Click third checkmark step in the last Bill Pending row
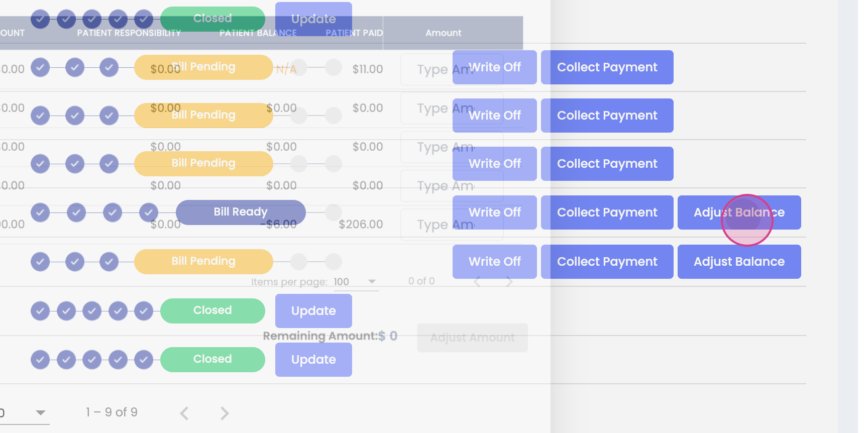Screen dimensions: 868x433 (x=109, y=262)
